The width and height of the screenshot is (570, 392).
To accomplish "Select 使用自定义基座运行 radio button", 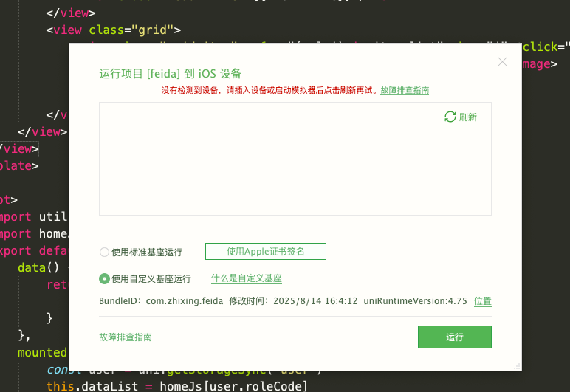I will pyautogui.click(x=104, y=278).
